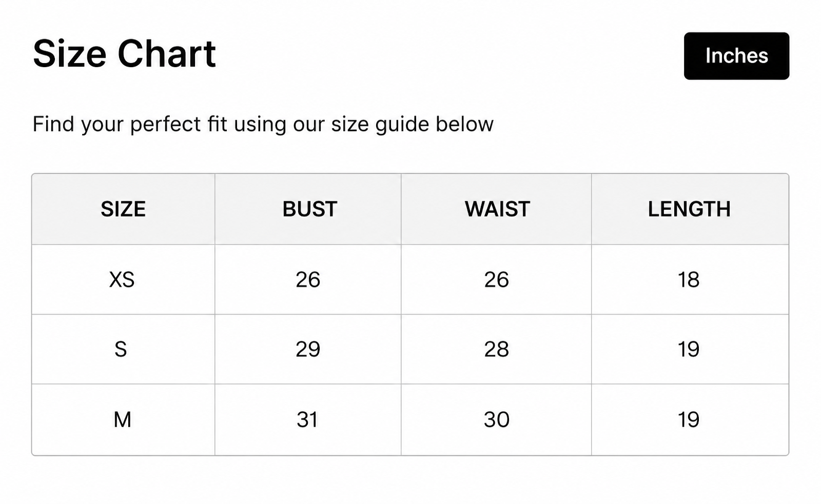This screenshot has width=821, height=504.
Task: Click the BUST column header
Action: pos(310,209)
